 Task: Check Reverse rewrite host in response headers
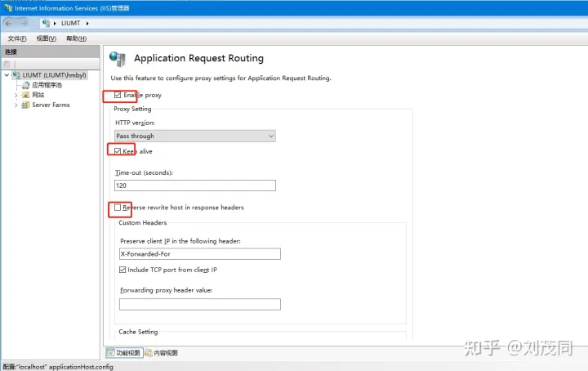tap(118, 208)
